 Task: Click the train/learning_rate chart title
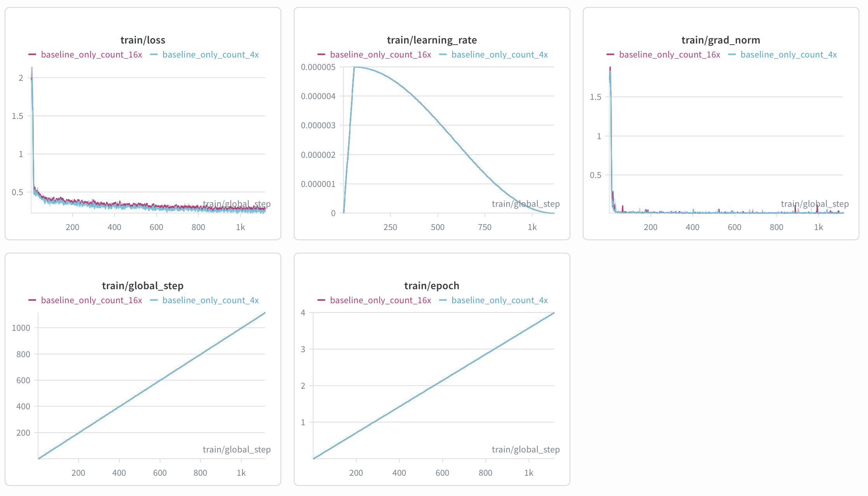432,40
